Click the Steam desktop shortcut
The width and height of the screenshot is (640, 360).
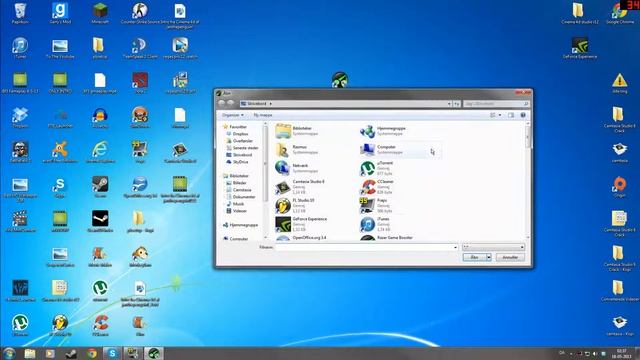pyautogui.click(x=100, y=187)
